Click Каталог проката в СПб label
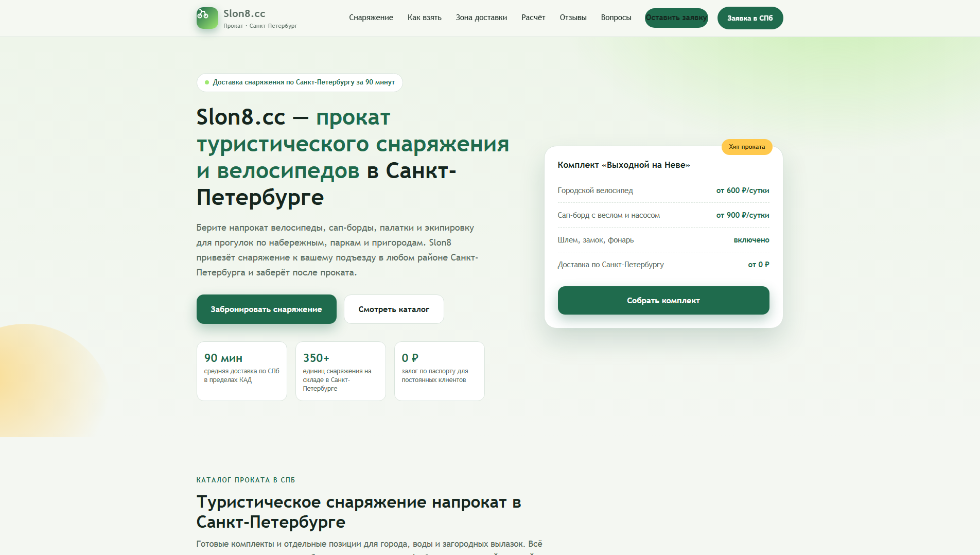Screen dimensions: 980x555 [246, 480]
